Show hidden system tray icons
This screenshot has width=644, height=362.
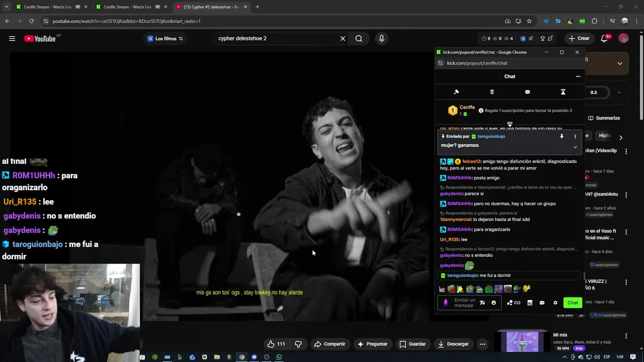tap(565, 357)
